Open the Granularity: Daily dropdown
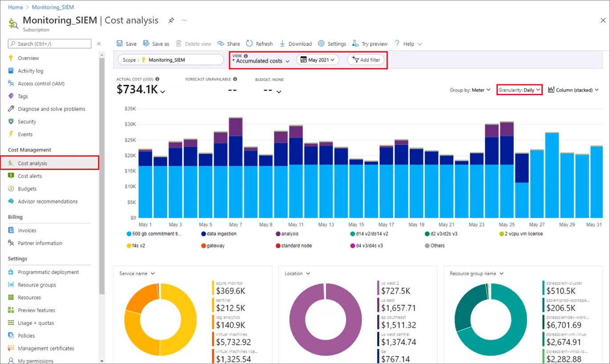This screenshot has width=610, height=364. 519,89
